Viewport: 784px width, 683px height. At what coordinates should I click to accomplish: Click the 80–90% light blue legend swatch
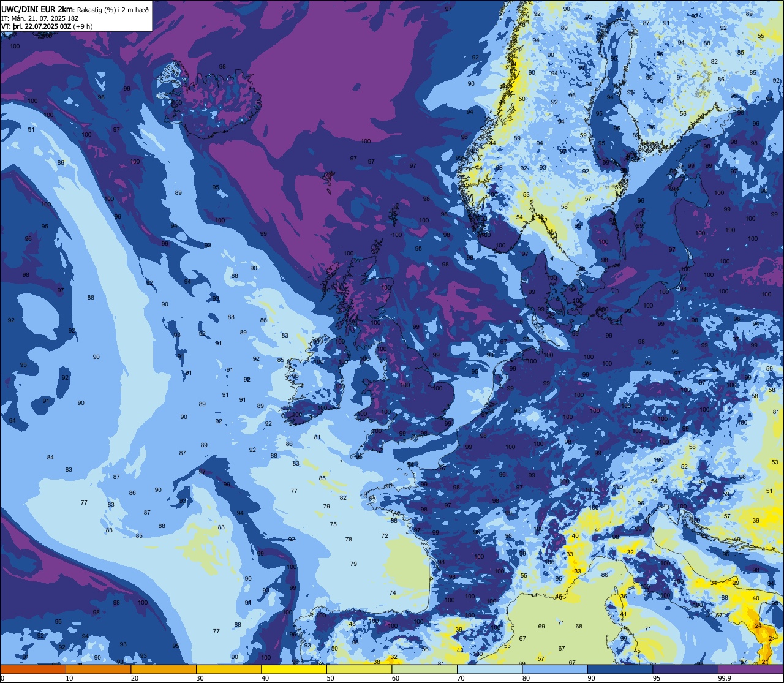555,669
